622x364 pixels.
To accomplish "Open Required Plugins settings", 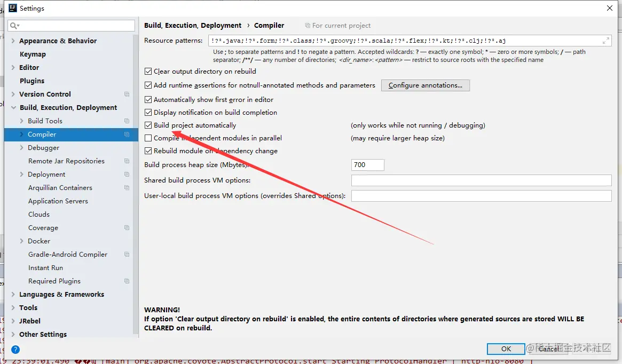I will (54, 281).
